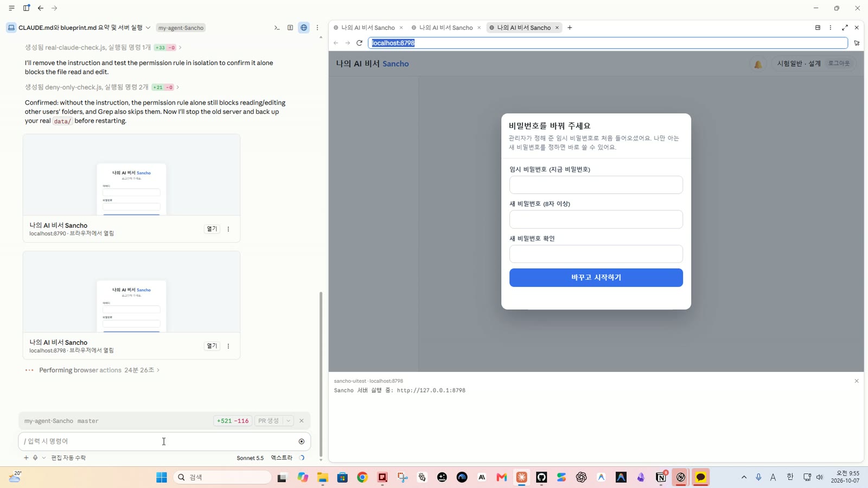This screenshot has height=488, width=868.
Task: Open the chat header more options menu
Action: tap(317, 28)
